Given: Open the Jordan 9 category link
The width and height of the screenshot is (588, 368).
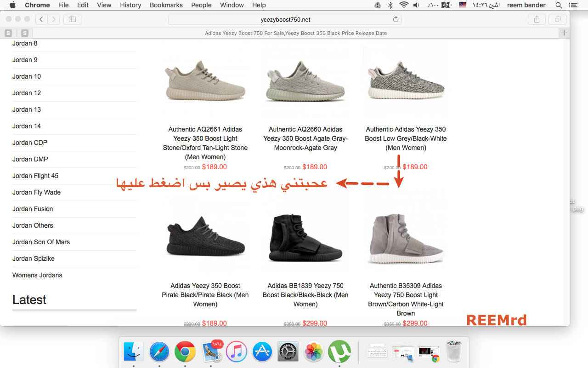Looking at the screenshot, I should click(25, 60).
